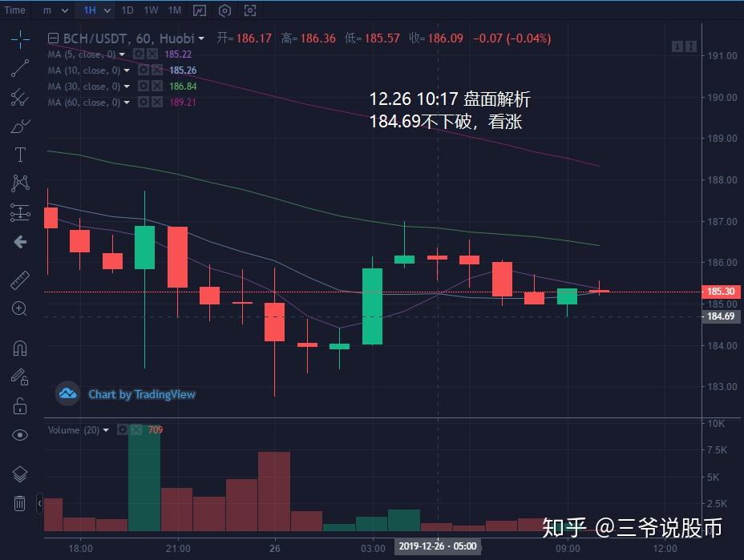Viewport: 744px width, 560px height.
Task: Click the 185.30 current price label
Action: point(721,291)
